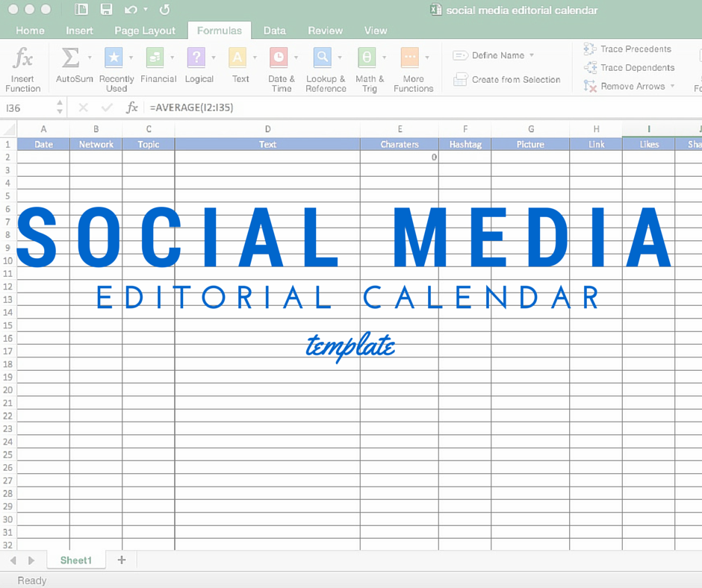Screen dimensions: 702x588
Task: Open Lookup & Reference functions
Action: point(323,57)
